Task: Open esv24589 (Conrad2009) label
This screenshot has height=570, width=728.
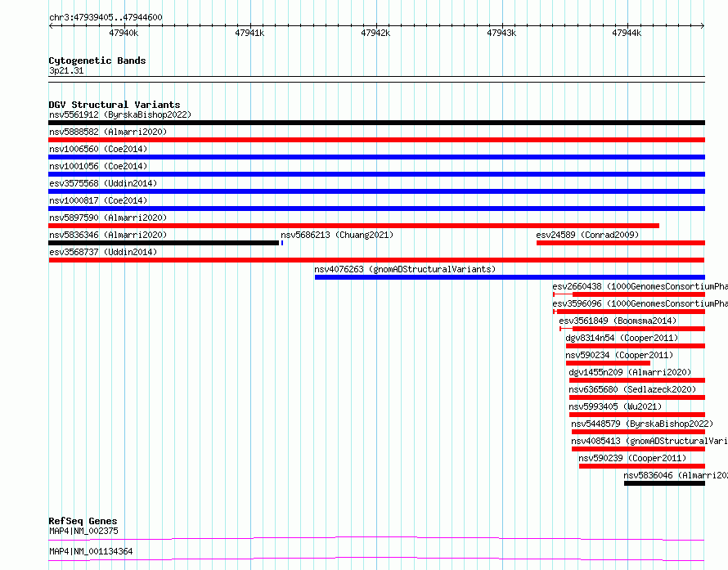Action: coord(587,235)
